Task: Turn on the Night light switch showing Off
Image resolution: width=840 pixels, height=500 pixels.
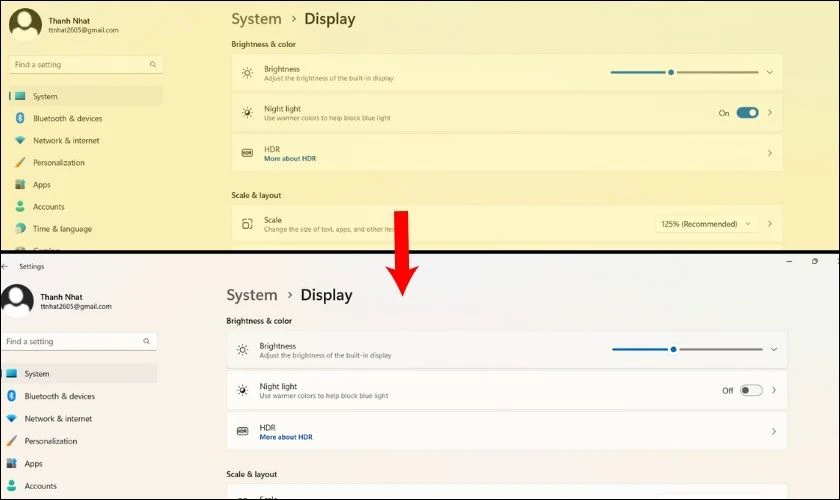Action: pos(751,390)
